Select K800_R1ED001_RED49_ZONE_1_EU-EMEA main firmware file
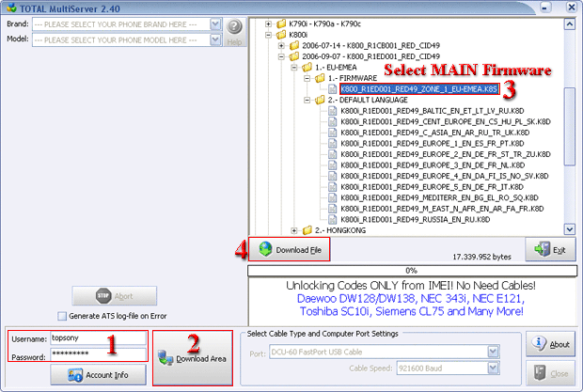This screenshot has width=583, height=392. tap(419, 89)
